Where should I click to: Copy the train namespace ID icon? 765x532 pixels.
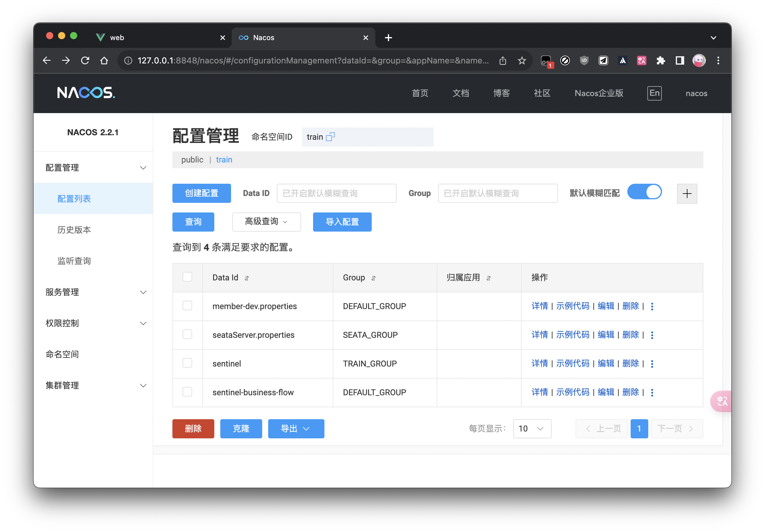[x=330, y=137]
